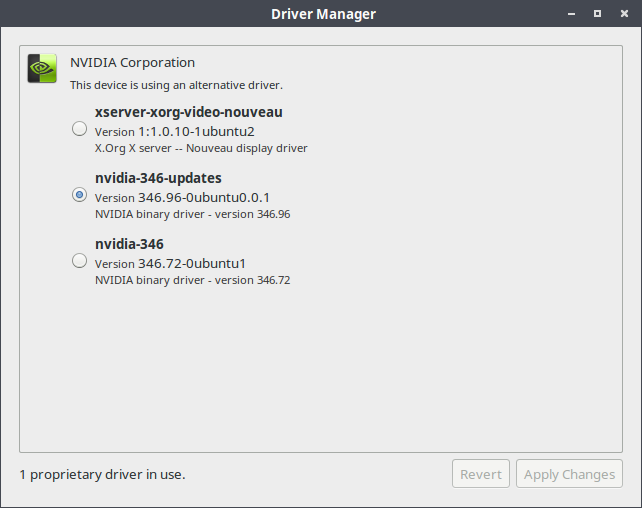Click Version 1:1.0.10-1ubuntu2 text
The width and height of the screenshot is (642, 508).
(x=175, y=132)
